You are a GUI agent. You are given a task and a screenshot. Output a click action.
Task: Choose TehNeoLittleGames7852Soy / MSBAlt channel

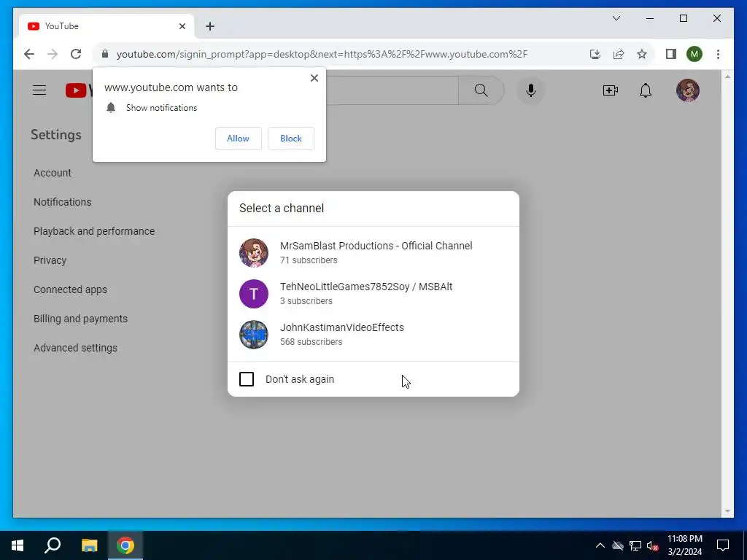point(373,293)
